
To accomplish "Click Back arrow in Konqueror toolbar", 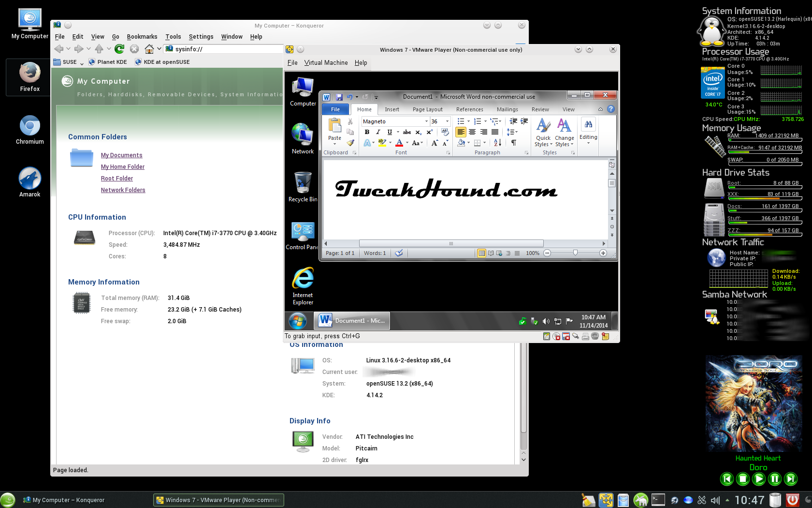I will (59, 49).
